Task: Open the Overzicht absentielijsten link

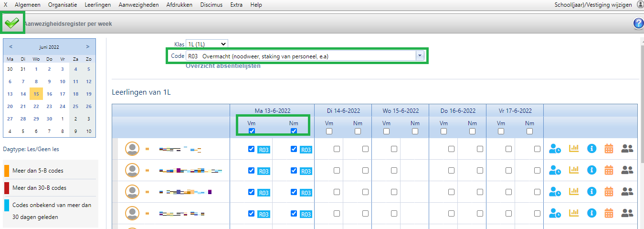Action: click(223, 66)
